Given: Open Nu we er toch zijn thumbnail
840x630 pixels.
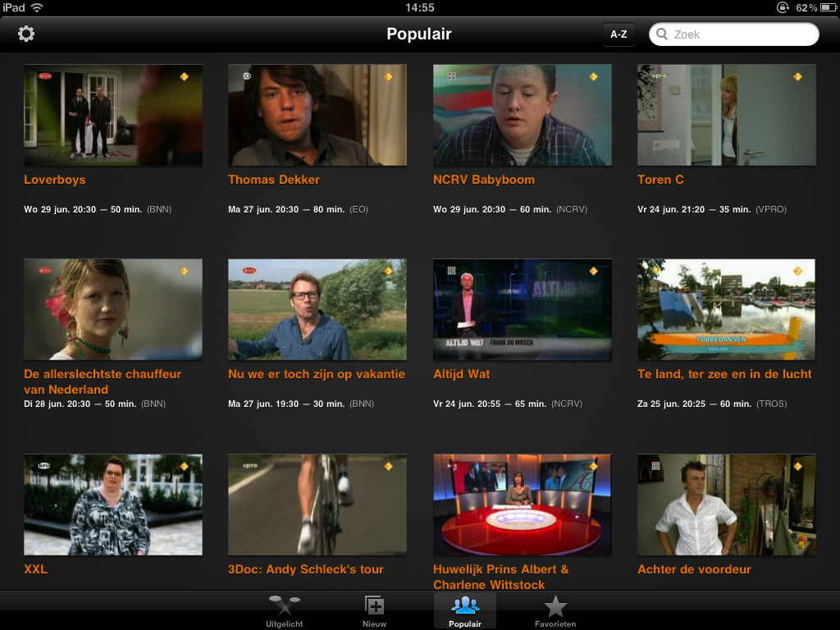Looking at the screenshot, I should click(x=317, y=310).
